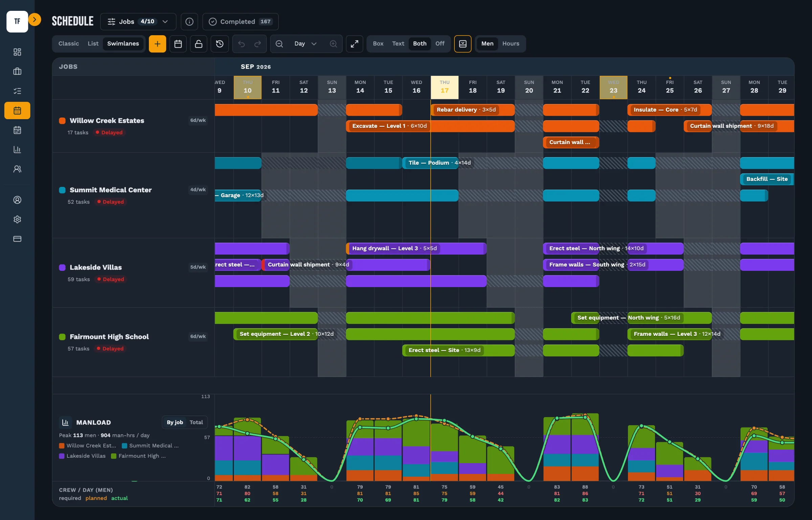Select the Summit Medical Center job row

click(x=133, y=195)
